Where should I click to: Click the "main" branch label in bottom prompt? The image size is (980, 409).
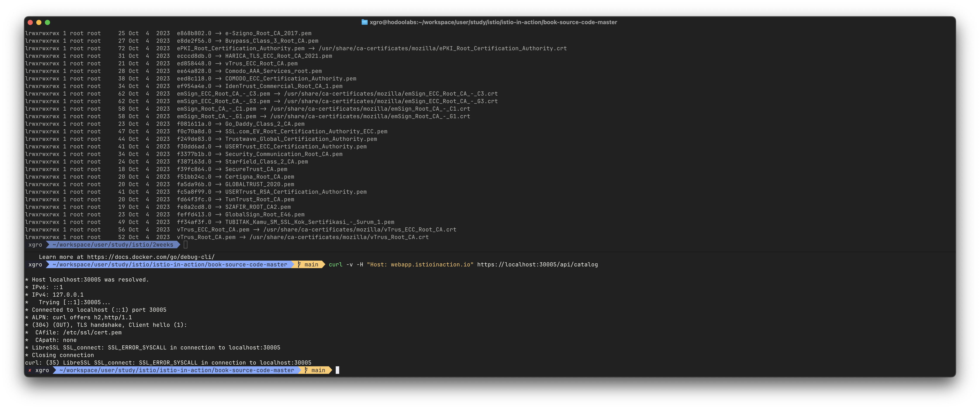click(x=318, y=370)
